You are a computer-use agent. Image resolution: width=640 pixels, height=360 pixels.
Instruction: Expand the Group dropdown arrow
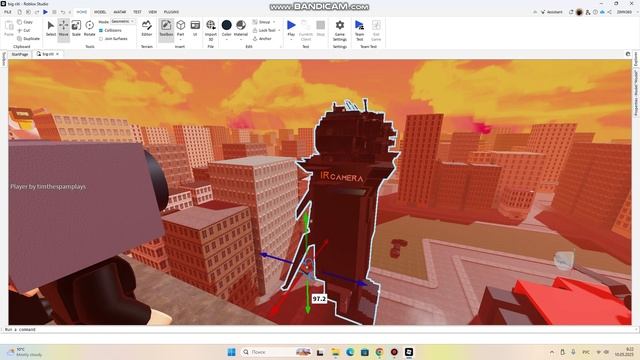(274, 22)
